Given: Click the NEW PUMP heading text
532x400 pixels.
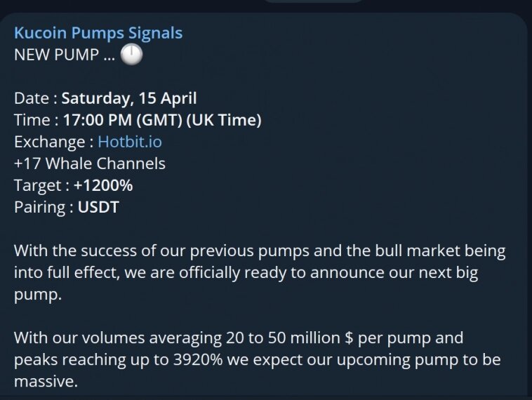Looking at the screenshot, I should (x=65, y=55).
